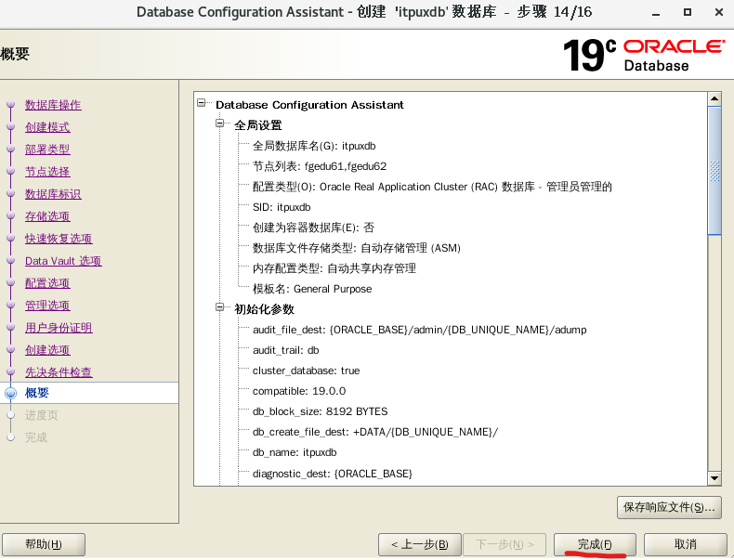Image resolution: width=734 pixels, height=560 pixels.
Task: Click the 全局设置 heading text
Action: click(x=258, y=125)
